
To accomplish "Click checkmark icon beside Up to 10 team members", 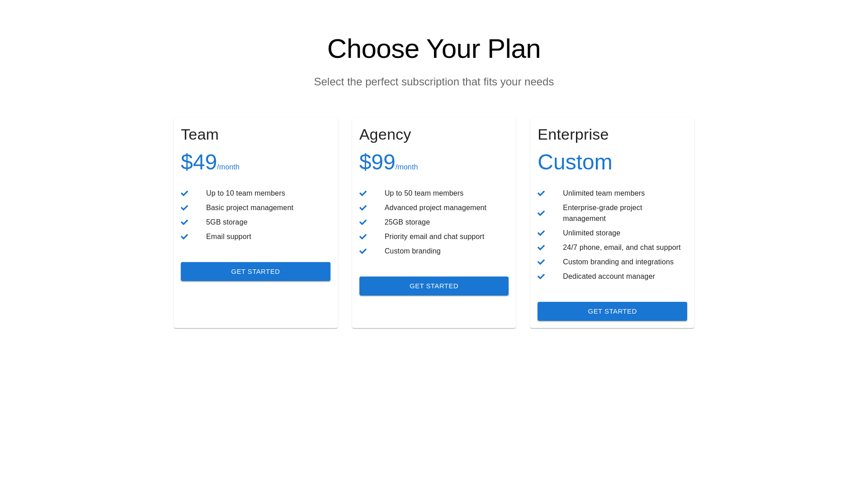I will (x=184, y=193).
